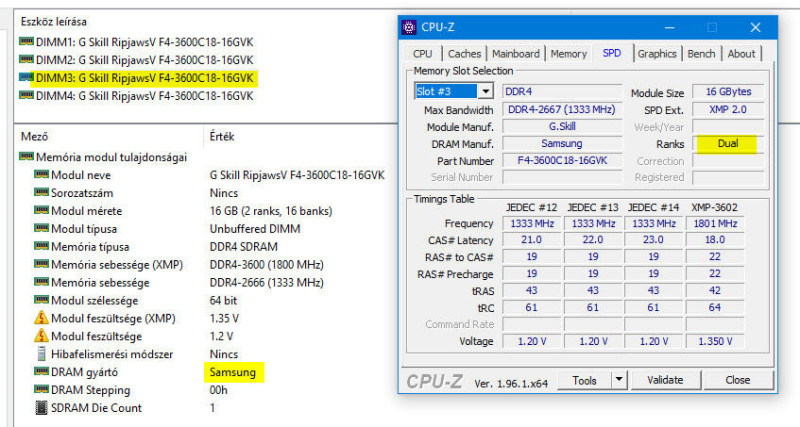Click the Tools button
Viewport: 800px width, 427px height.
pos(584,380)
